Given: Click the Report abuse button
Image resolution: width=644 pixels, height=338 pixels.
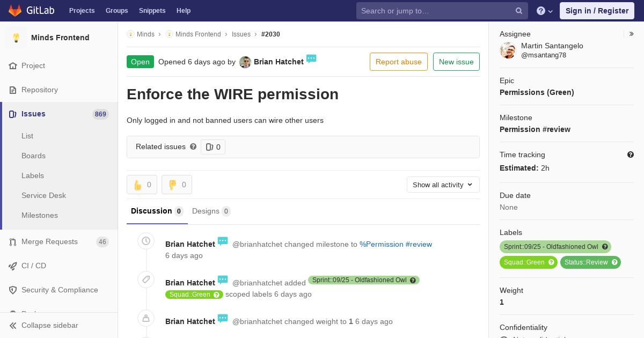Looking at the screenshot, I should click(399, 62).
